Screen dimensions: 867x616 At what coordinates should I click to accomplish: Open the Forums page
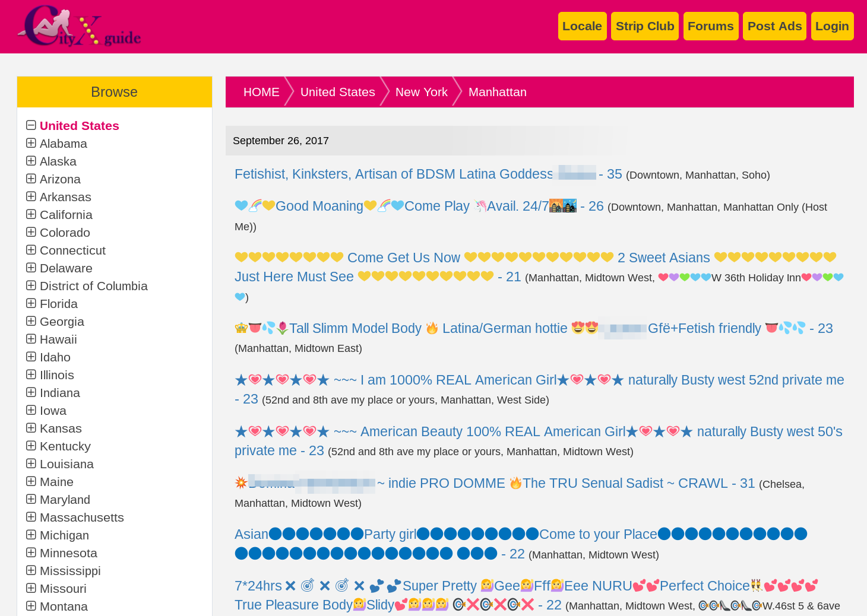[x=711, y=26]
